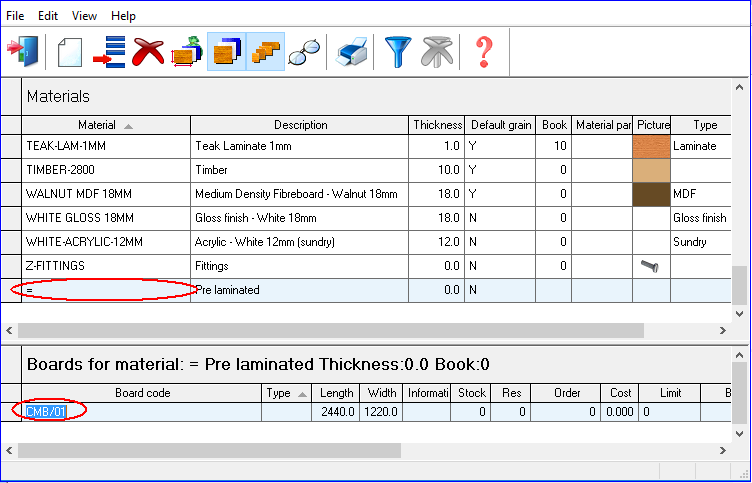This screenshot has width=752, height=483.
Task: Open the View menu
Action: tap(85, 16)
